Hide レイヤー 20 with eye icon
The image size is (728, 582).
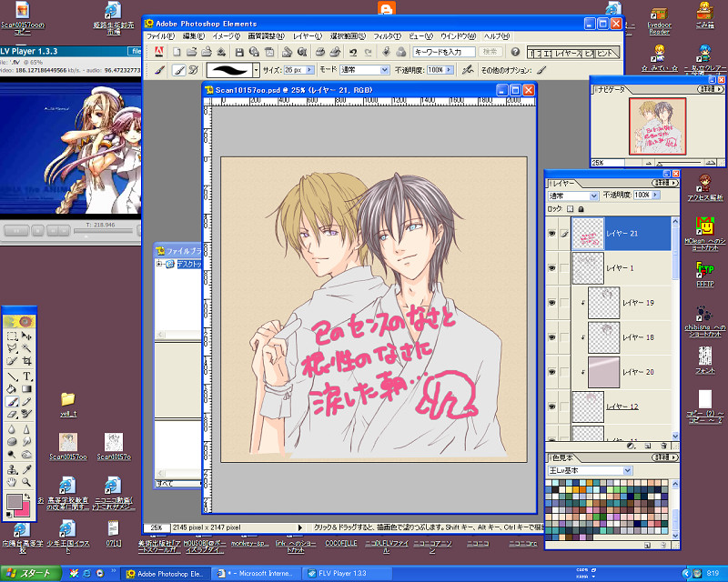point(551,372)
